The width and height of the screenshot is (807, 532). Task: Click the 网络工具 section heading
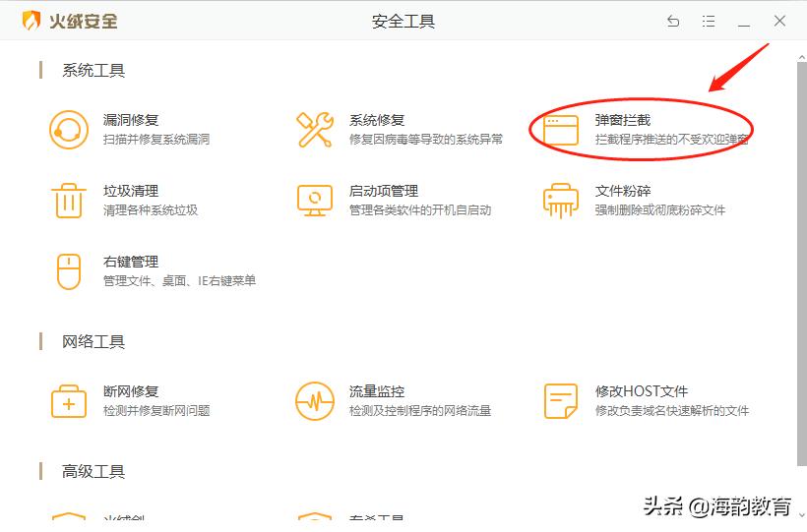click(93, 341)
